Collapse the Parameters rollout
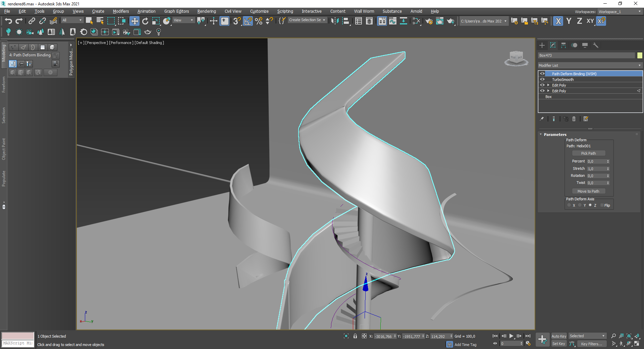644x349 pixels. coord(541,135)
